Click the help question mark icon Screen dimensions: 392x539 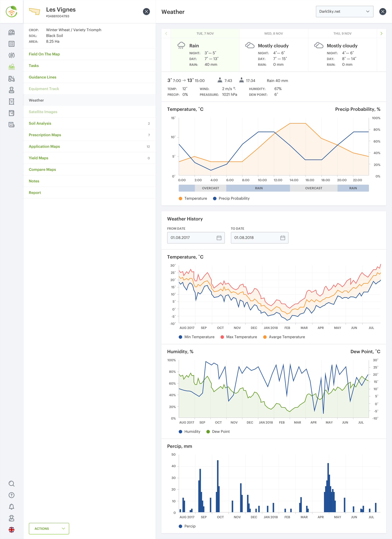click(x=11, y=495)
